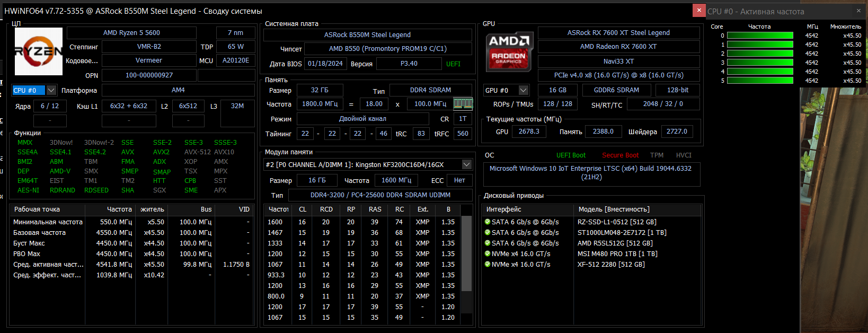Click the 'PBO Max' row

point(131,254)
